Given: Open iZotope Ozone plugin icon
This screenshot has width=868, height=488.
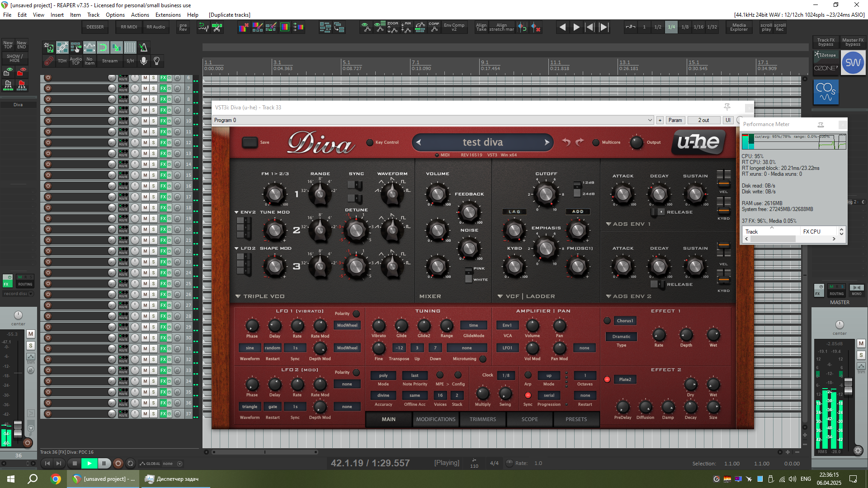Looking at the screenshot, I should tap(826, 62).
